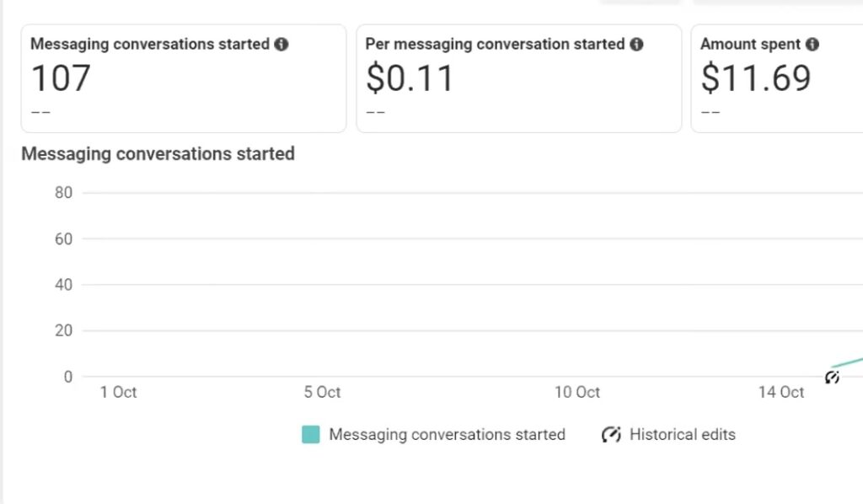Select the Per messaging conversation started card
This screenshot has height=504, width=863.
click(x=519, y=78)
